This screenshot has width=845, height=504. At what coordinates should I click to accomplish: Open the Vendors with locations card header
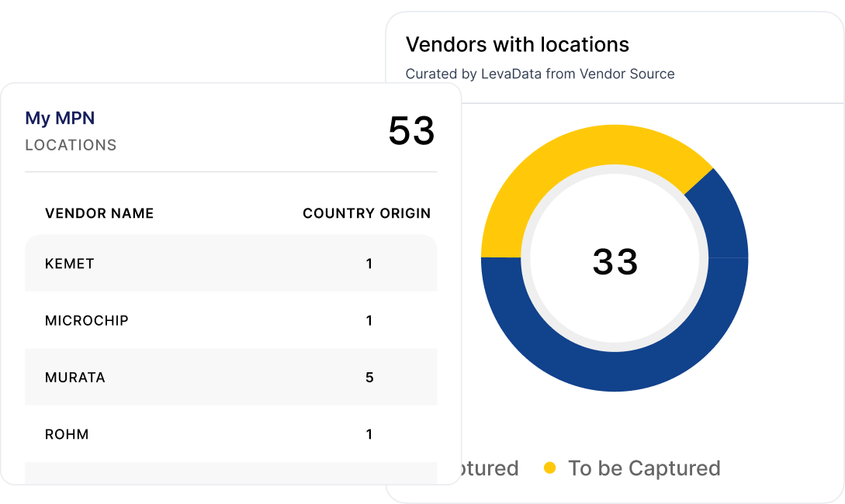(517, 44)
